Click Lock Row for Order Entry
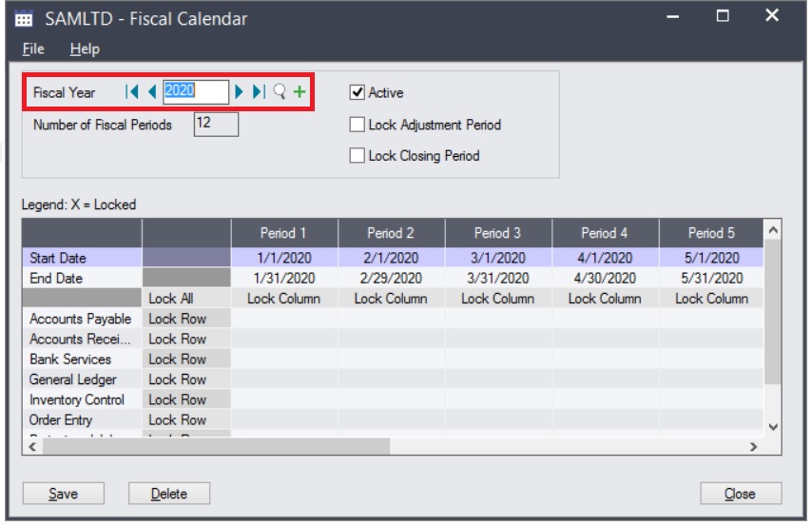 (x=186, y=419)
